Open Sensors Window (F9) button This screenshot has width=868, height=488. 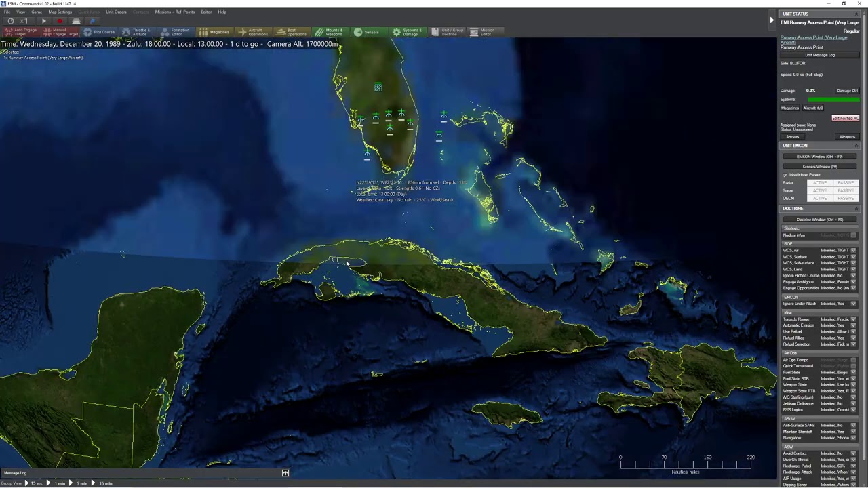820,167
